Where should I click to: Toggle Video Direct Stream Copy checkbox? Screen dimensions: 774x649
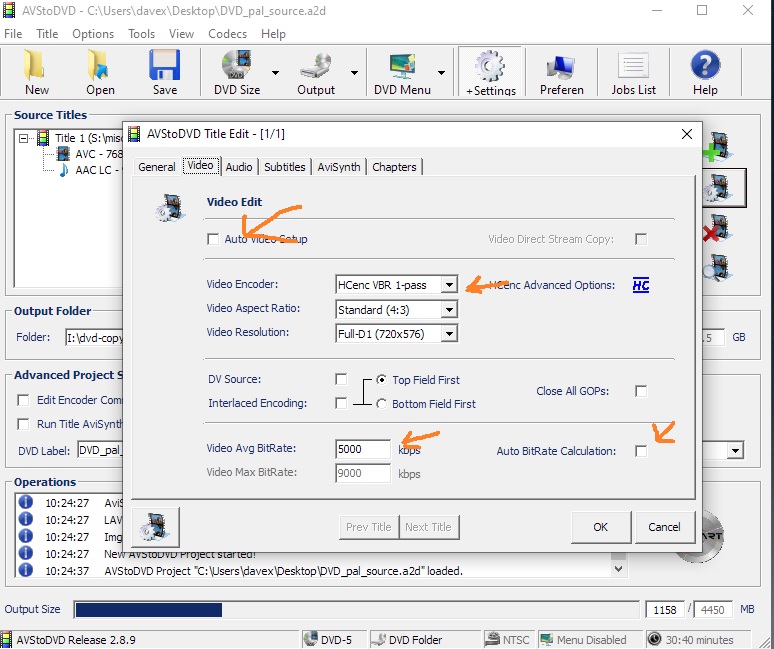click(x=641, y=239)
